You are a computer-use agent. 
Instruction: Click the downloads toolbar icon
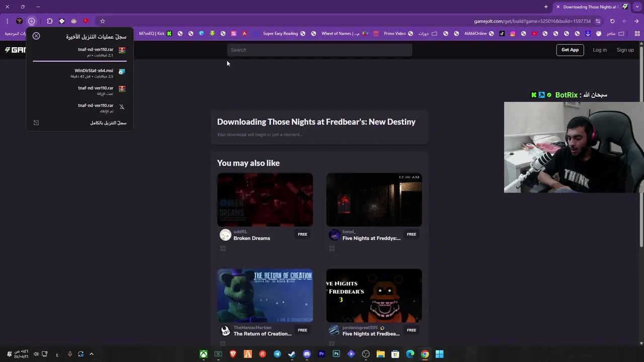31,21
